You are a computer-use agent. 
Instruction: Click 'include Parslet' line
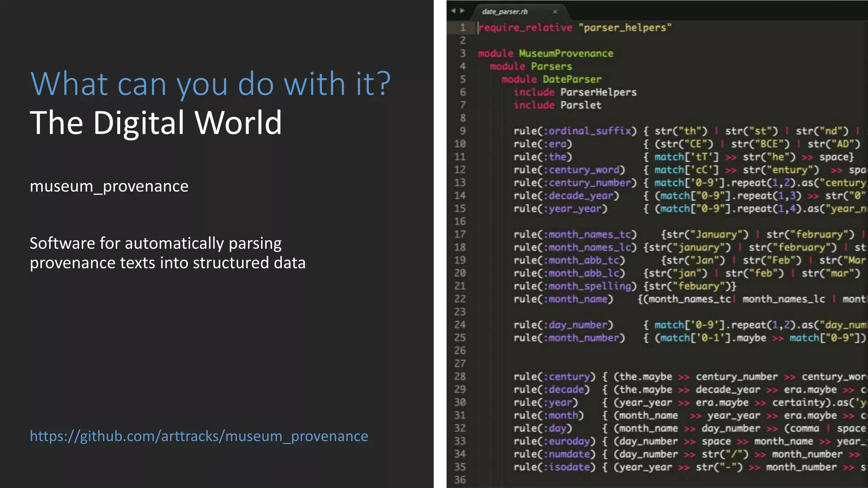[557, 105]
